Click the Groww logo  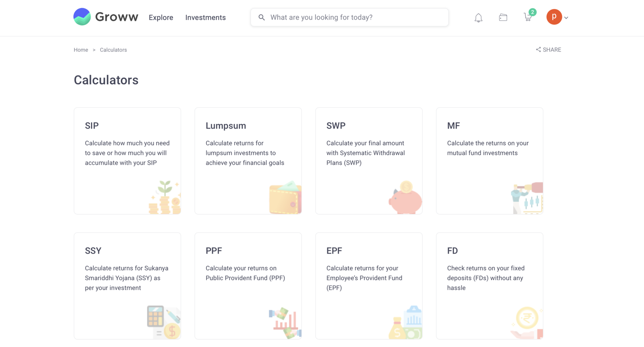[105, 17]
